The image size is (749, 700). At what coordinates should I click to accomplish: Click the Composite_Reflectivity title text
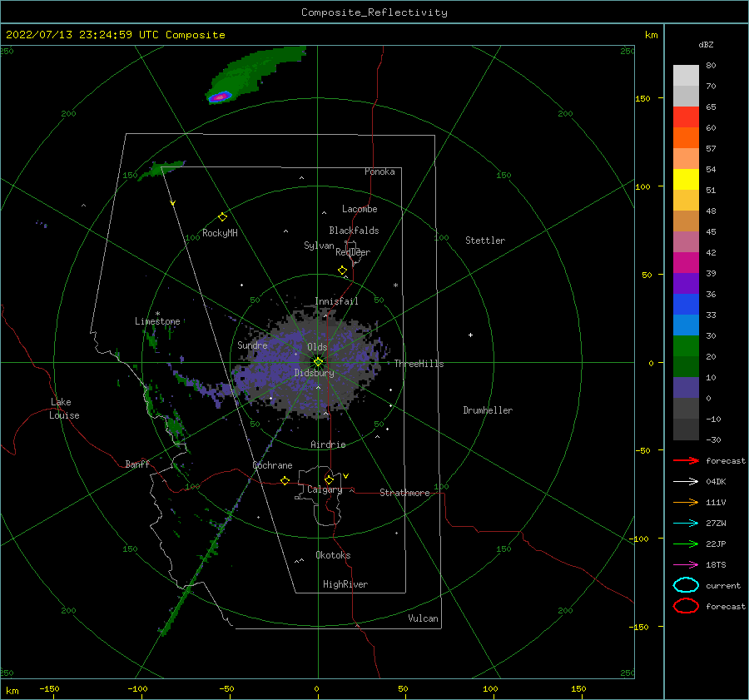[374, 12]
